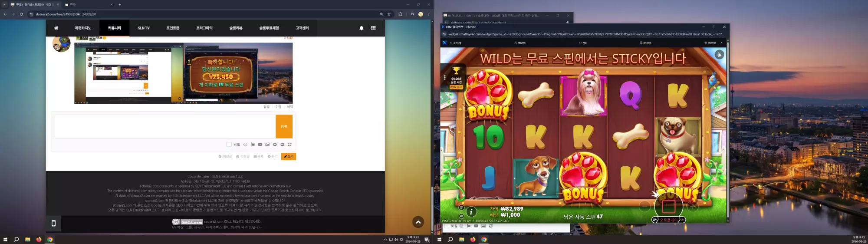Tick the 비밀 checkbox in the background window

coord(447,226)
